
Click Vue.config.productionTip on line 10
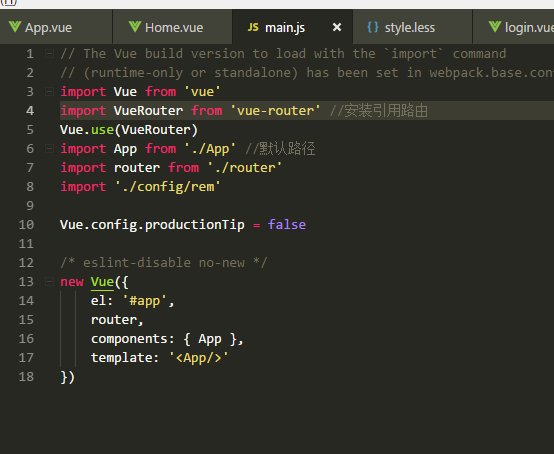[x=152, y=225]
